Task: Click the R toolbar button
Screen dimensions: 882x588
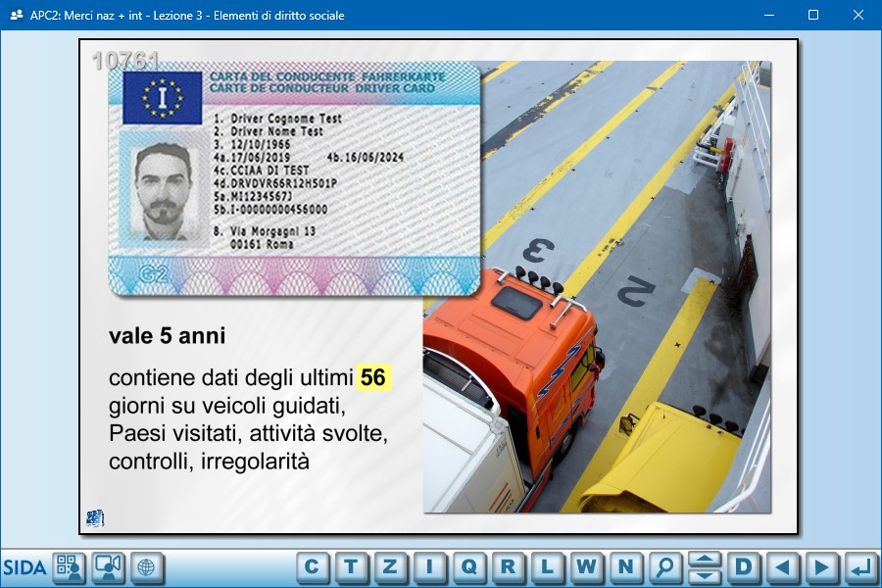Action: (x=509, y=566)
